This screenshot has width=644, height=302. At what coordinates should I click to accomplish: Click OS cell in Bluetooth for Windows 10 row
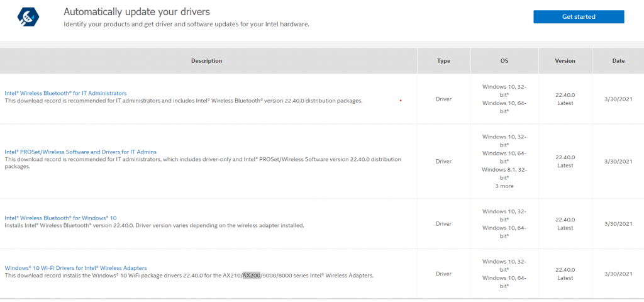[x=504, y=224]
